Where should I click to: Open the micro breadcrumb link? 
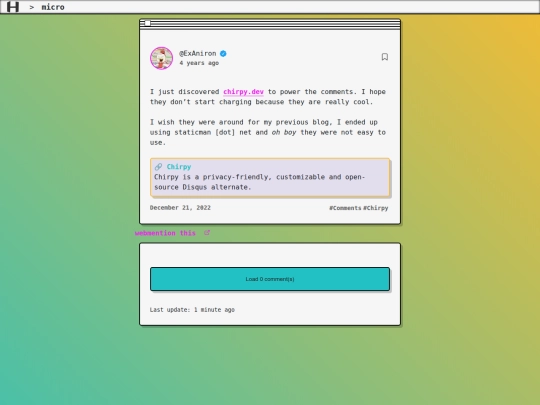pyautogui.click(x=53, y=7)
